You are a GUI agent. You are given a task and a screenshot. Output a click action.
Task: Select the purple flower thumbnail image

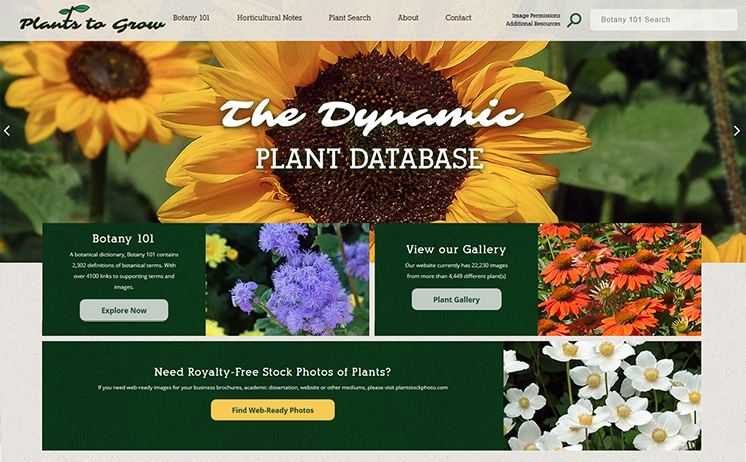287,279
